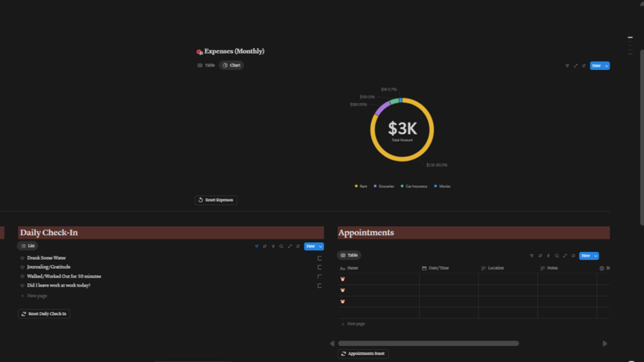The width and height of the screenshot is (644, 362).
Task: Open third alarm clock row in Appointments
Action: [x=343, y=302]
